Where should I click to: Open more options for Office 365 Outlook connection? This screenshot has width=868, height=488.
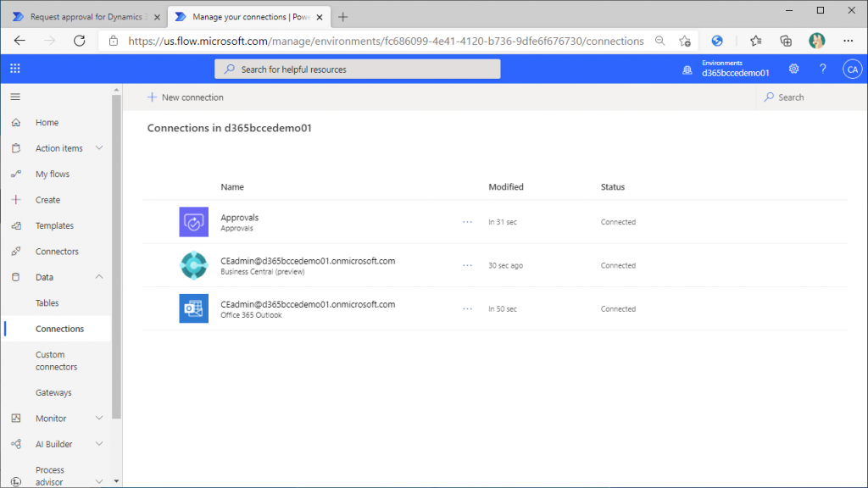(x=467, y=308)
